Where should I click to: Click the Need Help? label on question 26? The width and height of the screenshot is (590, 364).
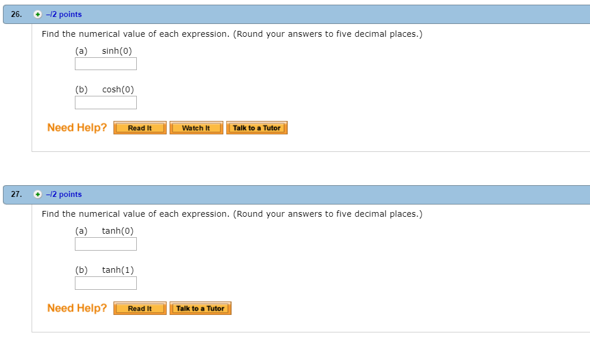77,127
